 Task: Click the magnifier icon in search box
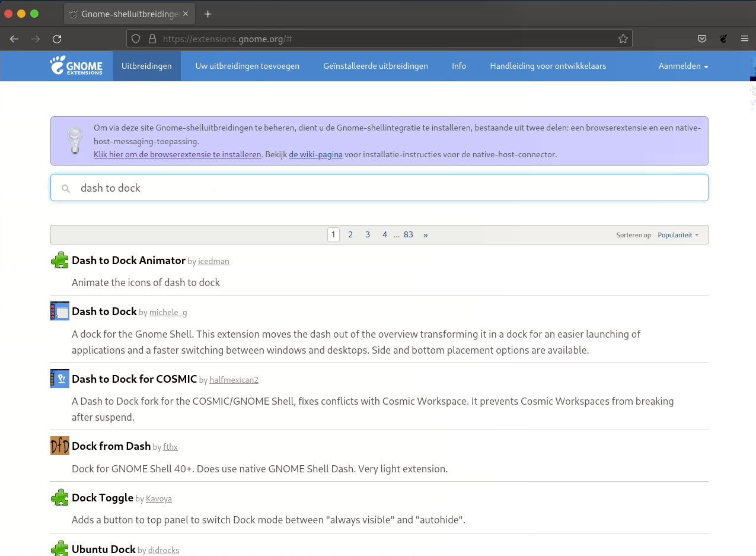coord(66,188)
